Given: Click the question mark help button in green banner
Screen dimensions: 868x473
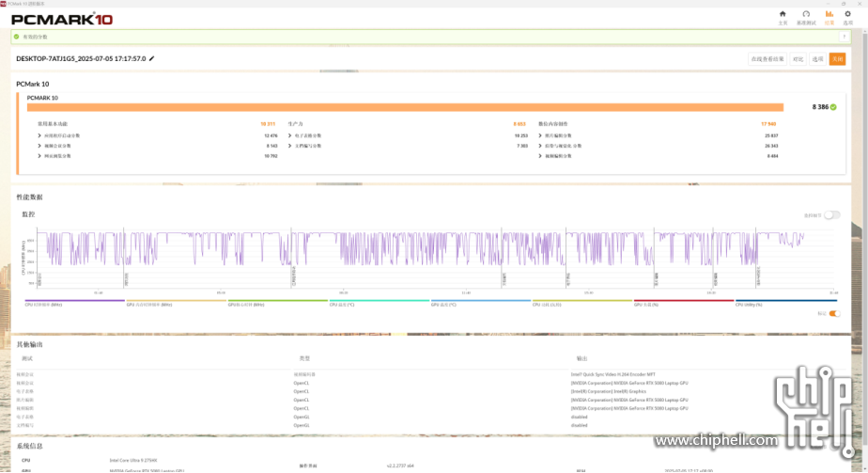Looking at the screenshot, I should pos(845,37).
